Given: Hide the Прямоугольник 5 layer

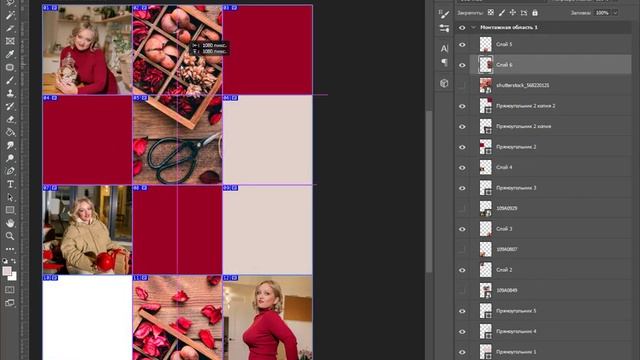Looking at the screenshot, I should click(x=462, y=311).
